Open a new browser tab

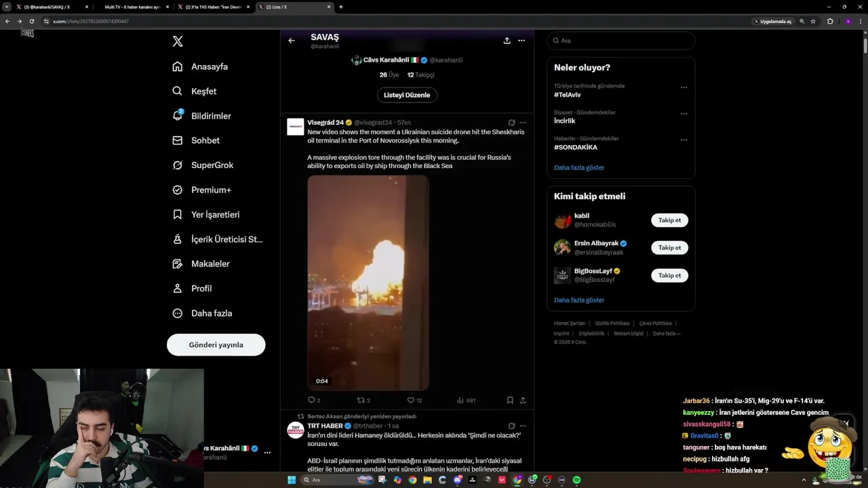(340, 7)
